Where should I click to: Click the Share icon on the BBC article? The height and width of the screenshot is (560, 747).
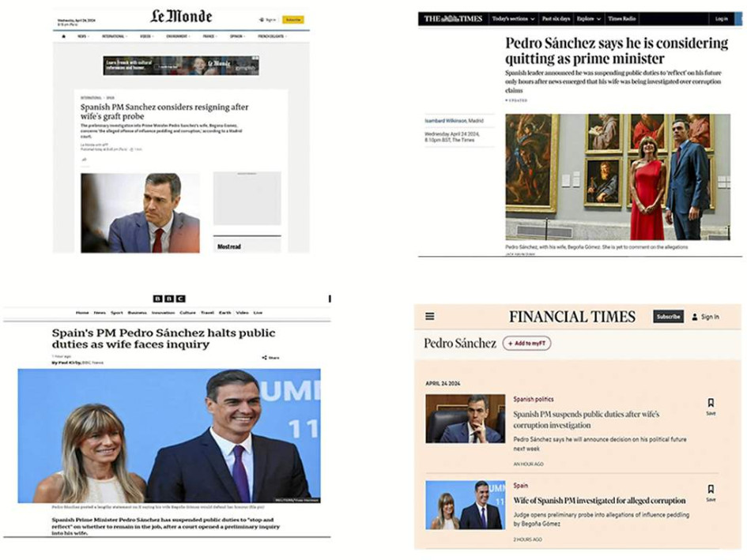click(264, 358)
